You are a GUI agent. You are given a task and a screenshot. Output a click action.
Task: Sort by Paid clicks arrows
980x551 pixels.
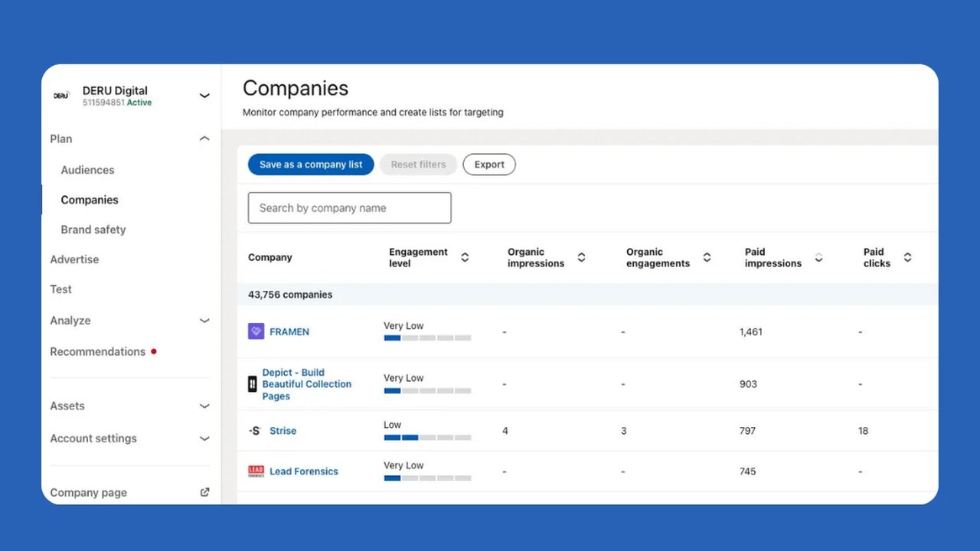click(x=907, y=257)
